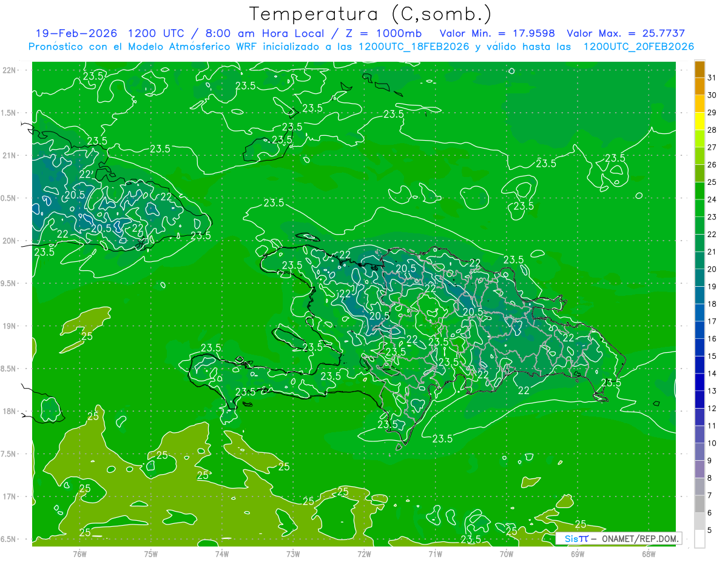Click the '75W' longitude axis label
Image resolution: width=728 pixels, height=562 pixels.
[151, 554]
